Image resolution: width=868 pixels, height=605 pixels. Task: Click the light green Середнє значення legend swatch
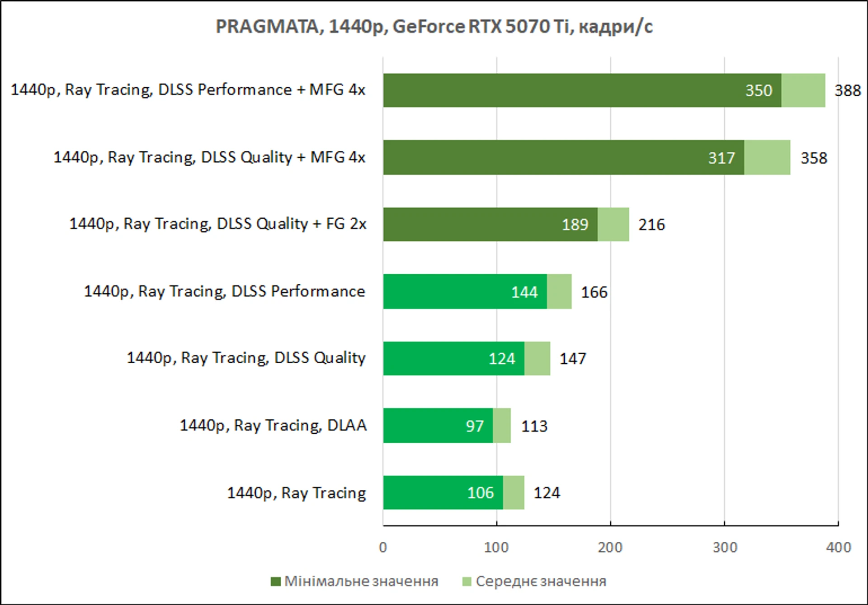tap(467, 582)
